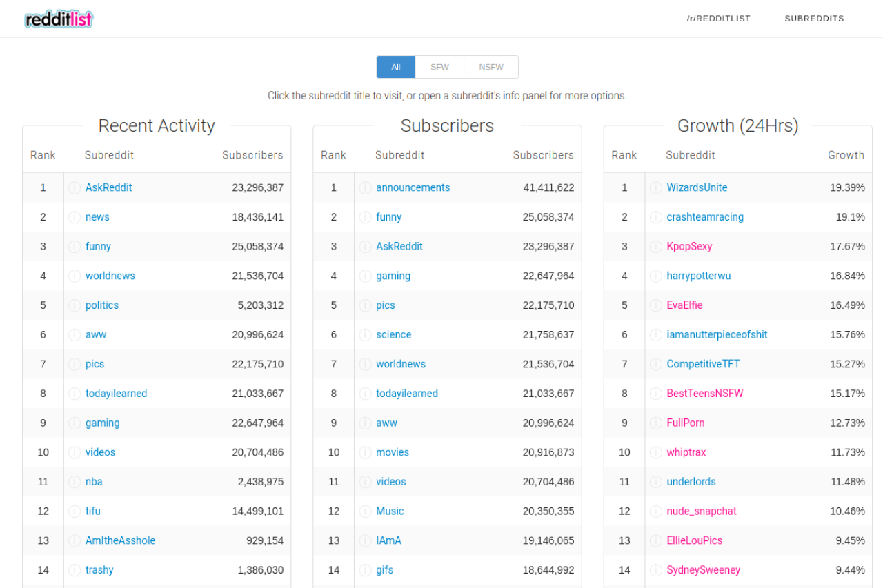
Task: Click the info icon next to funny in Subscribers
Action: click(365, 216)
